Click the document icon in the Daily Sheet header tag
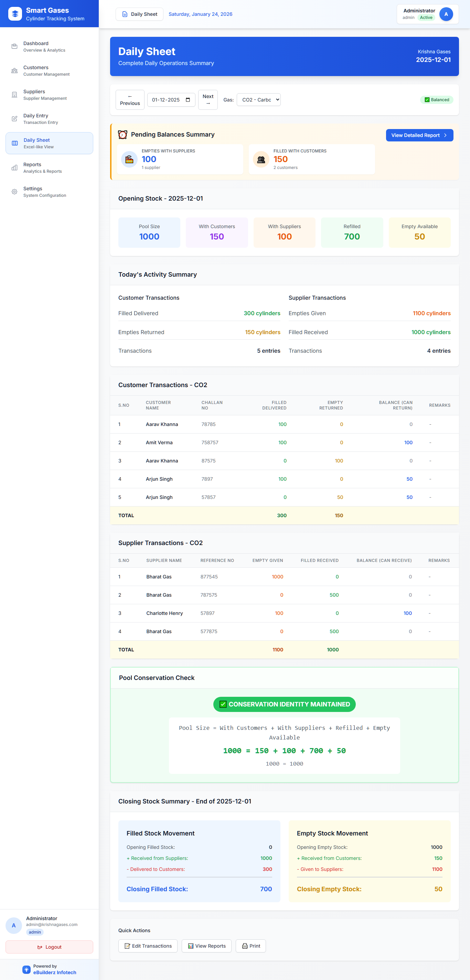The image size is (470, 980). (125, 14)
